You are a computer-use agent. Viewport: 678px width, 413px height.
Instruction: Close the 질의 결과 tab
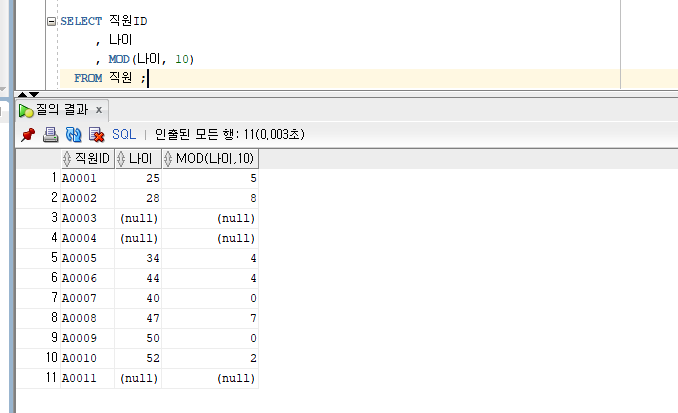click(x=99, y=110)
